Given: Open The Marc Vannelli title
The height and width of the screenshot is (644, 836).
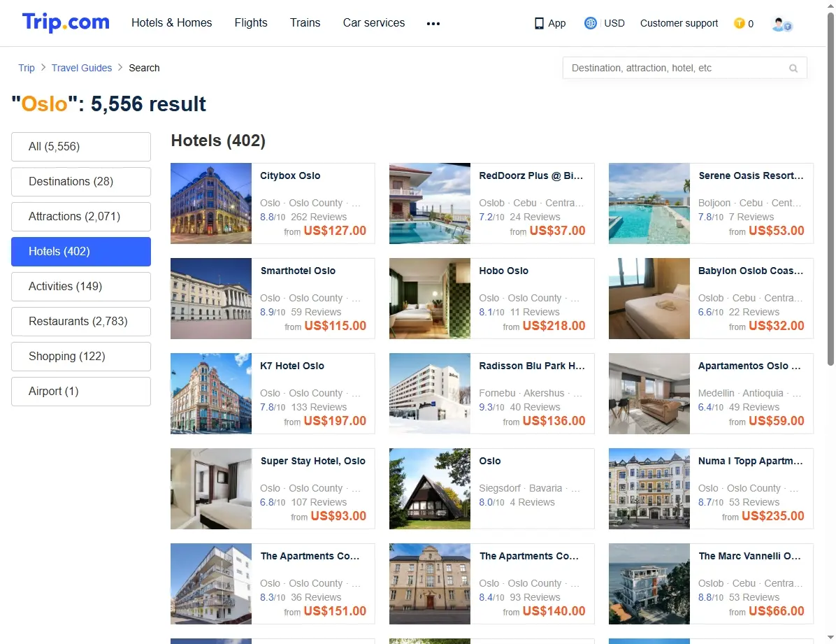Looking at the screenshot, I should pyautogui.click(x=749, y=556).
